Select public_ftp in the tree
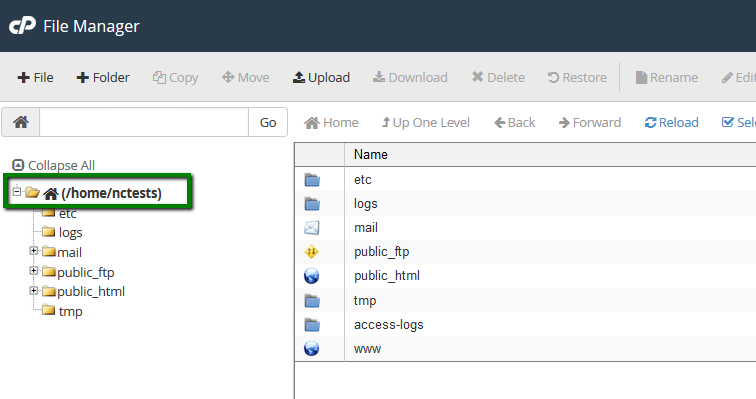This screenshot has height=399, width=756. point(86,273)
